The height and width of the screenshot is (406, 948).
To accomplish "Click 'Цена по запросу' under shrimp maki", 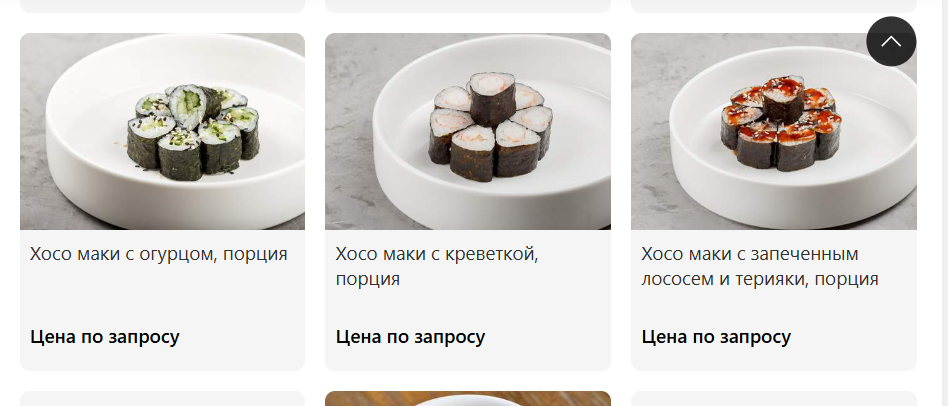I will point(411,337).
